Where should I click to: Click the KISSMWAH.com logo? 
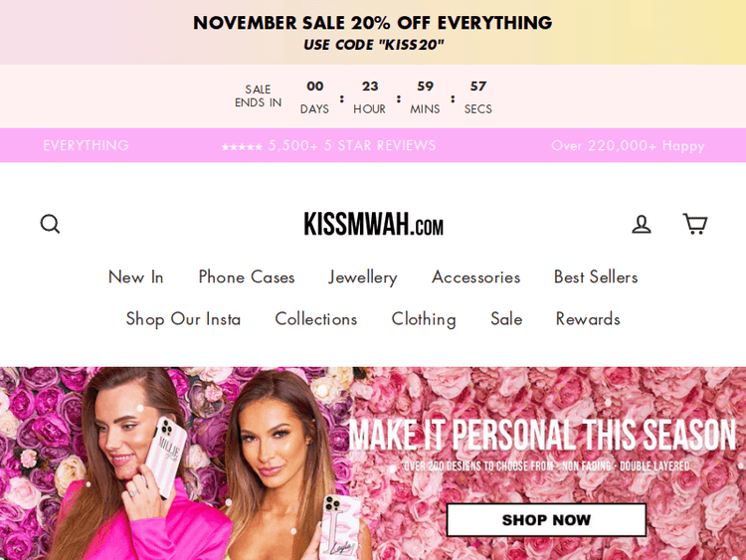point(373,224)
